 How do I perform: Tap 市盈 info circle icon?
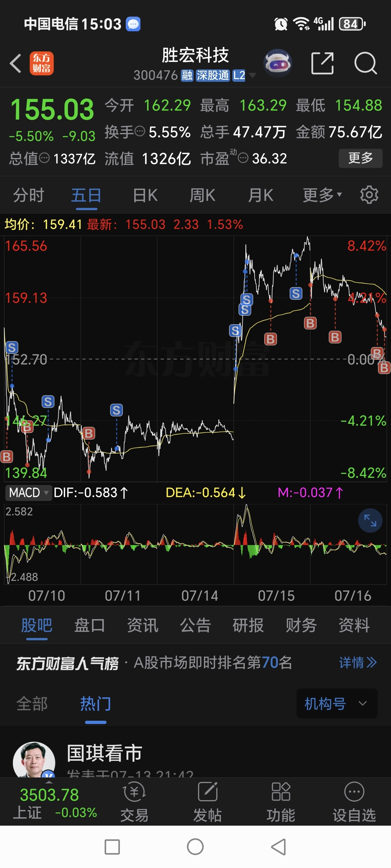[x=243, y=157]
